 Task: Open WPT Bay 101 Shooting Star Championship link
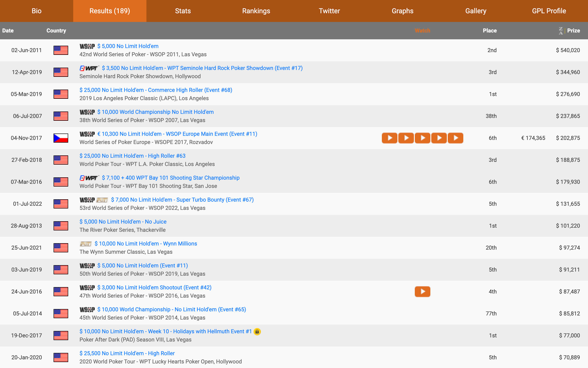pyautogui.click(x=170, y=178)
